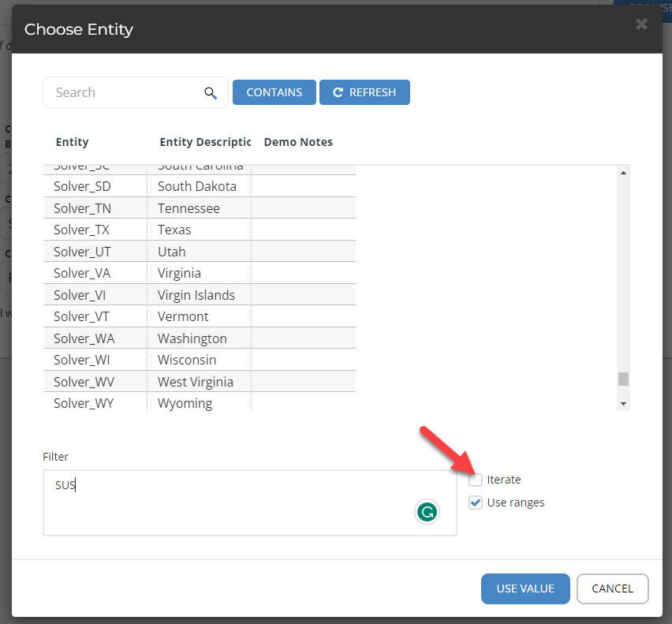Click the entity list scrollbar thumb
This screenshot has width=672, height=624.
pyautogui.click(x=623, y=379)
